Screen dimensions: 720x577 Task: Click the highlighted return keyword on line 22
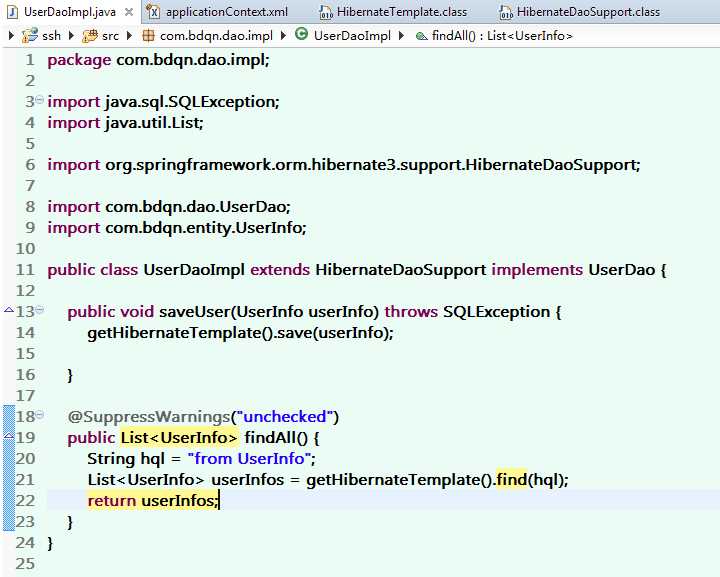112,501
